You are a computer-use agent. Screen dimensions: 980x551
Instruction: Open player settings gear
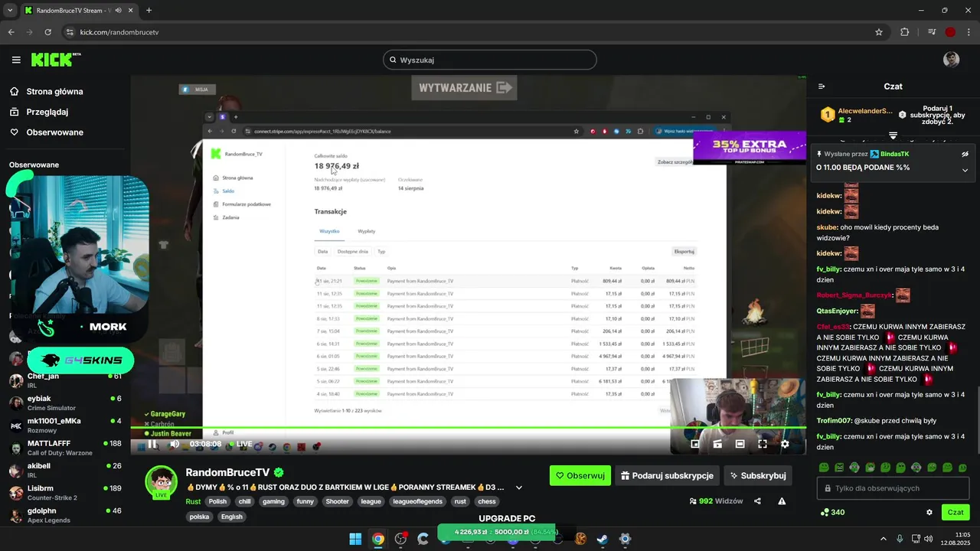[x=785, y=444]
